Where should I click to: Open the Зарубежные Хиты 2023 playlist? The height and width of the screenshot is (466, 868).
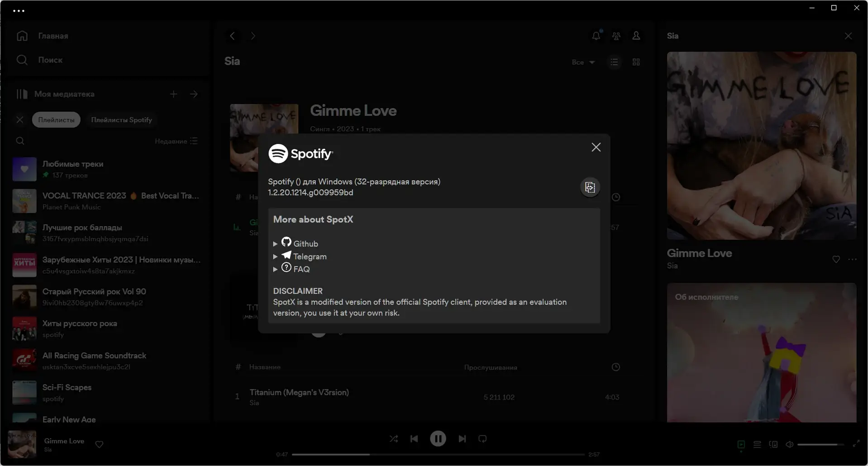click(107, 265)
